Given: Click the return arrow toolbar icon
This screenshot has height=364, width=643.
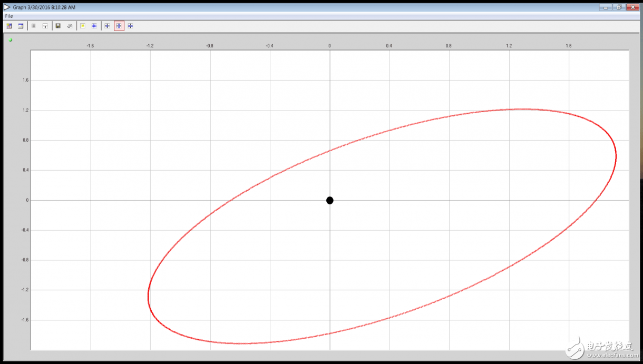Looking at the screenshot, I should (70, 26).
